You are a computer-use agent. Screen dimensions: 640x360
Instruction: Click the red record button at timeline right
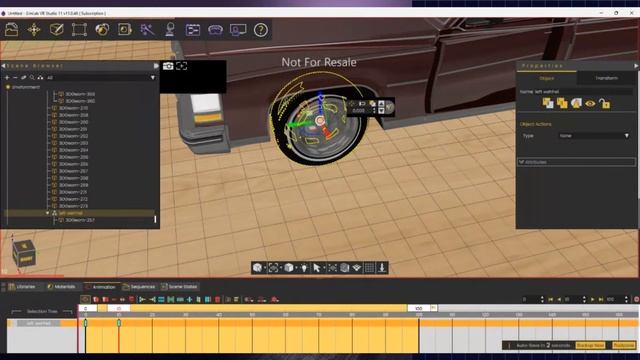click(636, 299)
